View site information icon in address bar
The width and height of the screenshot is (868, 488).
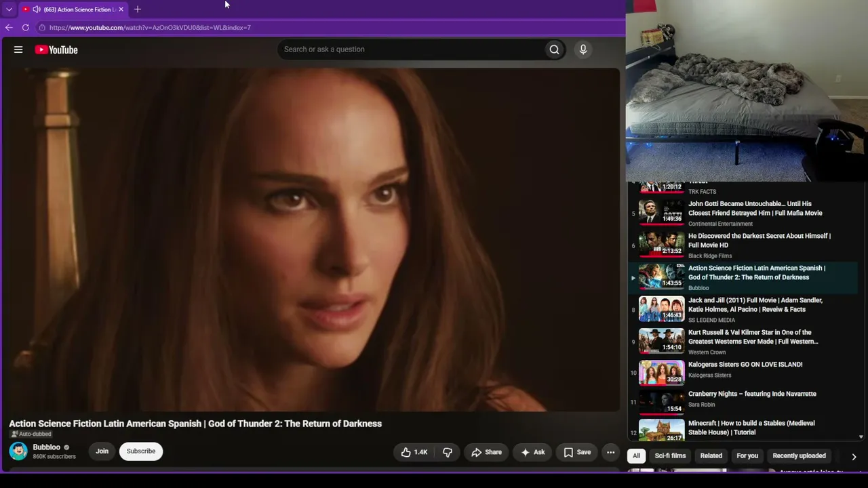point(42,28)
